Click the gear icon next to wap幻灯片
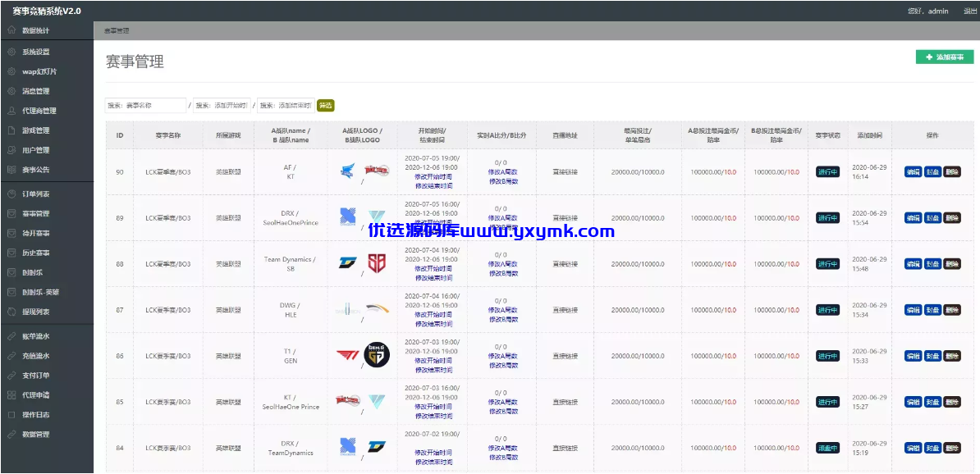 (11, 71)
